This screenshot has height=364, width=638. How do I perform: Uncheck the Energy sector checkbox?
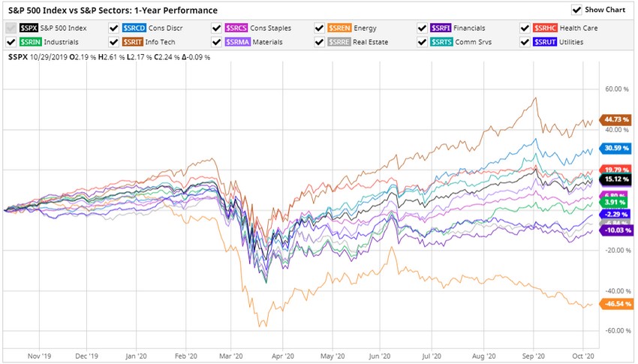tap(321, 28)
